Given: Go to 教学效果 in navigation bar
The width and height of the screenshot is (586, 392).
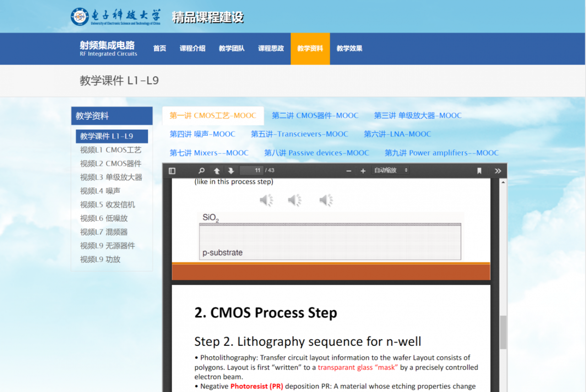Looking at the screenshot, I should [x=349, y=49].
